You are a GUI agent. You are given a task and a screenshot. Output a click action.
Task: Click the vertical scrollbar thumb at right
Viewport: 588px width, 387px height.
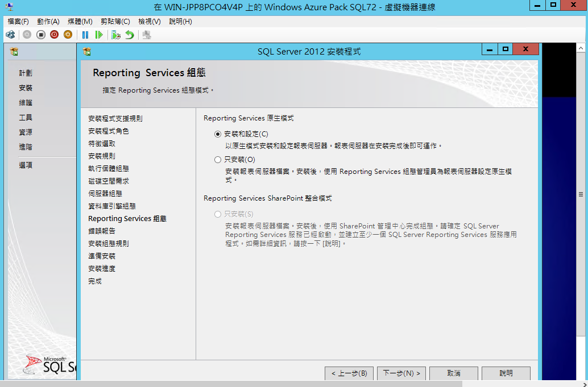(x=581, y=194)
